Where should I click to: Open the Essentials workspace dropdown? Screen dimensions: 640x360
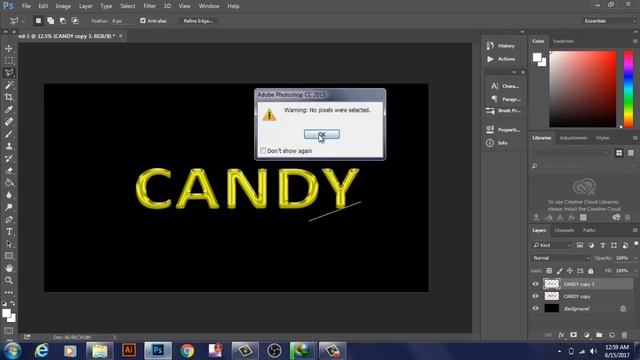(609, 21)
